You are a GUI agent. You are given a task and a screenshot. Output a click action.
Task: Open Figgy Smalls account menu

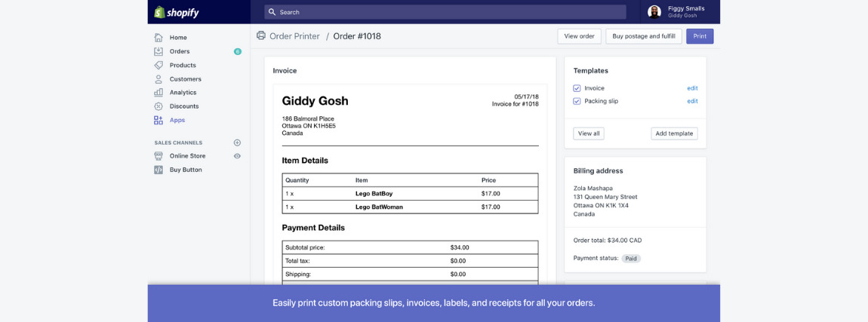(680, 11)
